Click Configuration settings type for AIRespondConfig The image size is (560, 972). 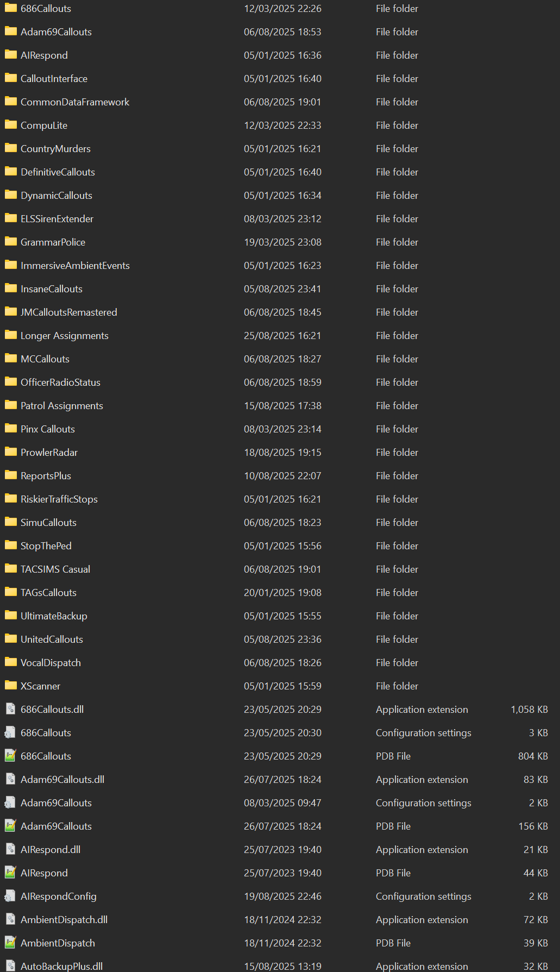click(424, 896)
